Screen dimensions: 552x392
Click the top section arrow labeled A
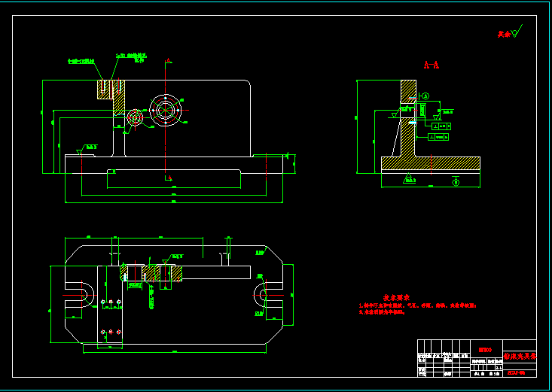point(168,60)
